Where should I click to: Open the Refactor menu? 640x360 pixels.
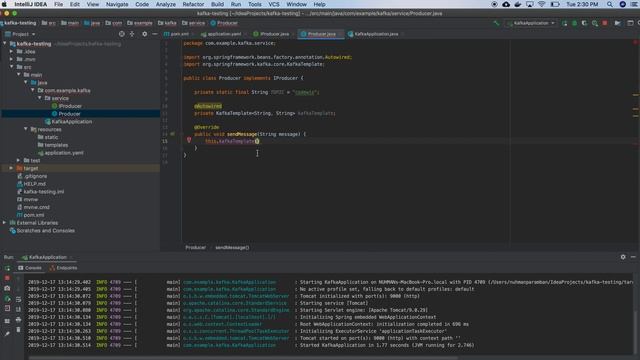pyautogui.click(x=193, y=4)
